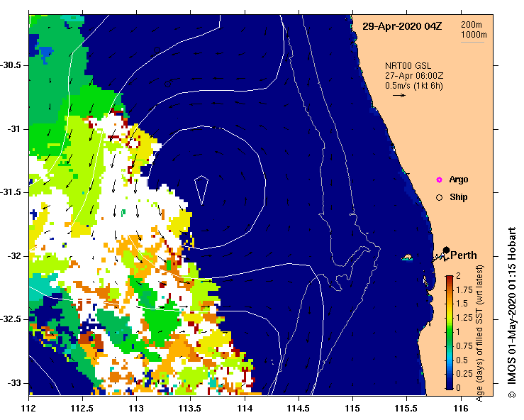This screenshot has height=420, width=524.
Task: Click latitude axis label -31
Action: point(13,128)
